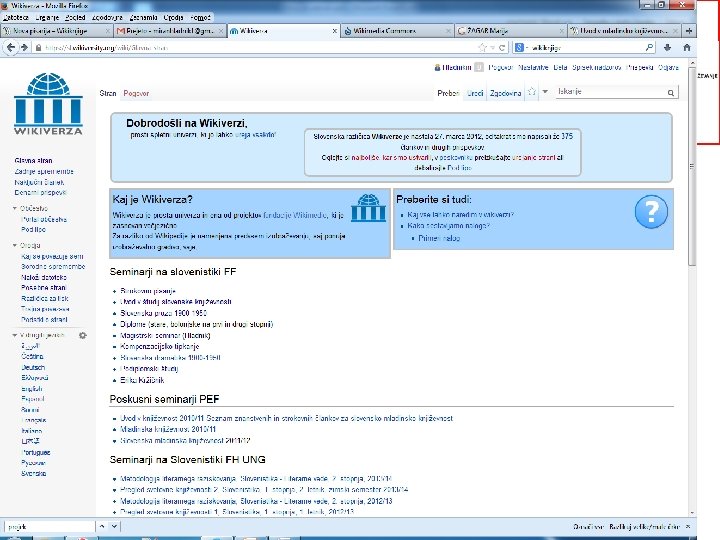Image resolution: width=720 pixels, height=540 pixels.
Task: Open the address bar history dropdown arrow
Action: 492,47
